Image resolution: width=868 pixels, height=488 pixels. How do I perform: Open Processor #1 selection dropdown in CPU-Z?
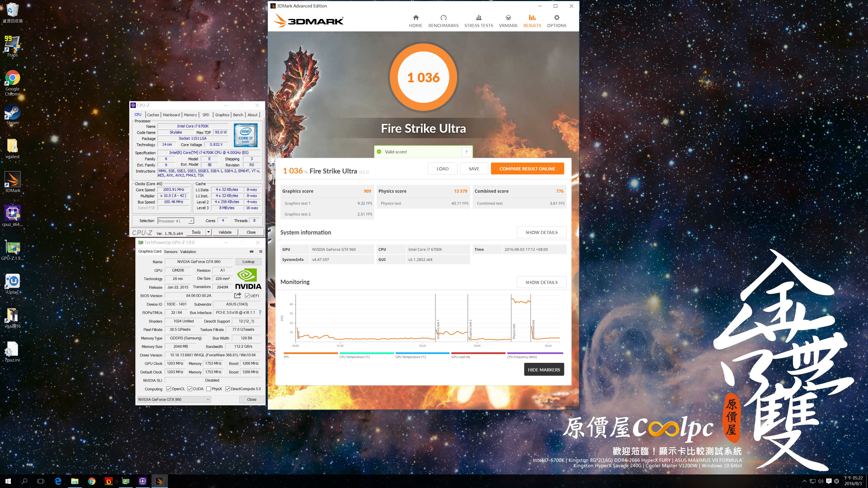pyautogui.click(x=176, y=221)
